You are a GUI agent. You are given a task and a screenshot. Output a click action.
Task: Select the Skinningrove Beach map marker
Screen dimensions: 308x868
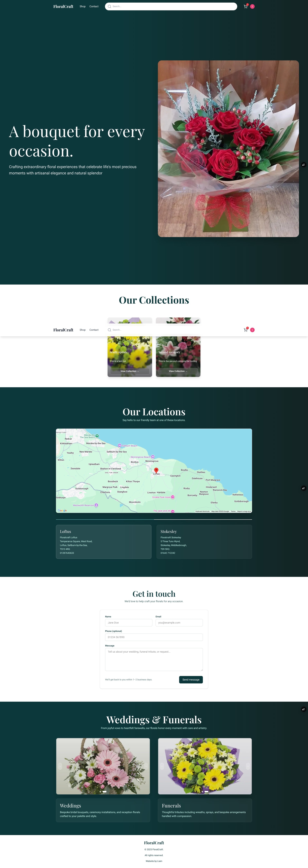click(x=153, y=457)
